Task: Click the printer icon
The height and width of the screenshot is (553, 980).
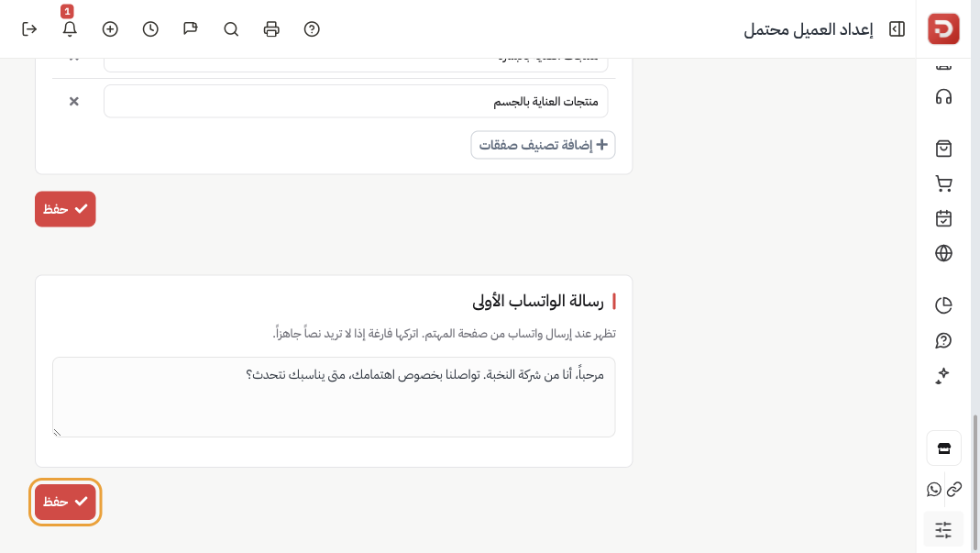Action: [x=271, y=29]
